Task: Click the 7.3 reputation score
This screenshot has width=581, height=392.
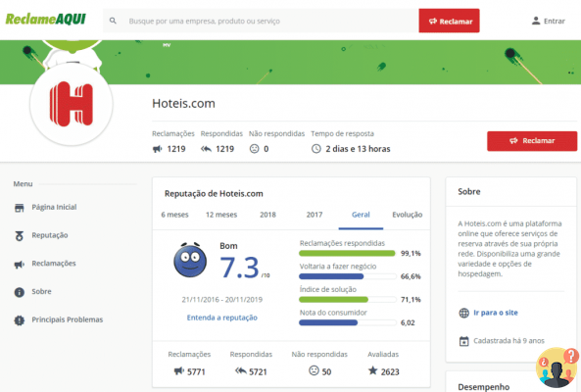Action: (x=239, y=268)
